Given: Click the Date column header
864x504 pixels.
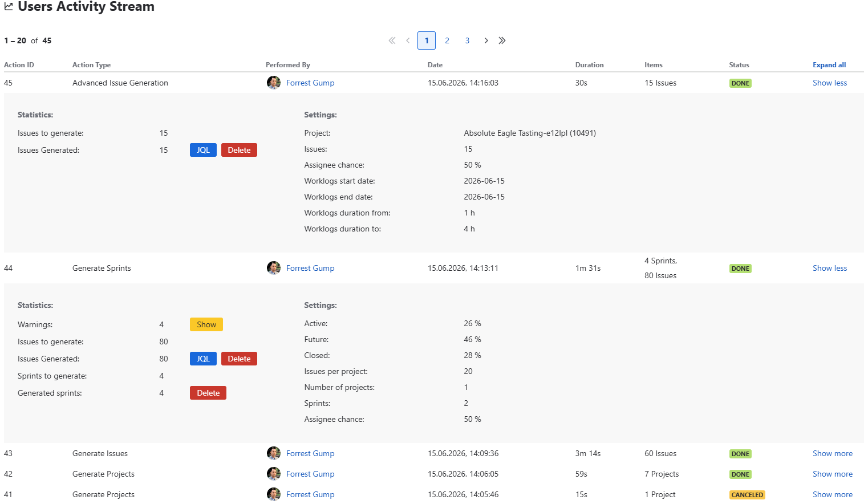Looking at the screenshot, I should (x=435, y=65).
